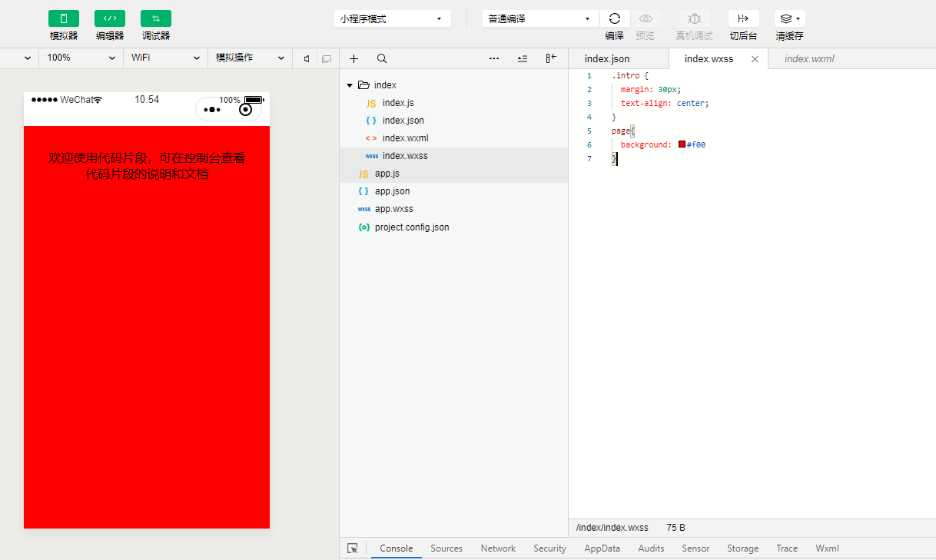Switch to the Network tab

click(498, 548)
